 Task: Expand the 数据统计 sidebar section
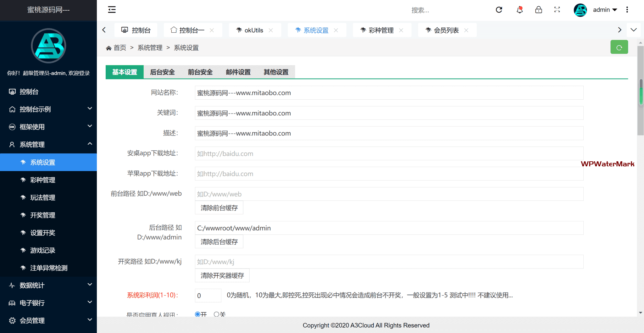pos(48,285)
